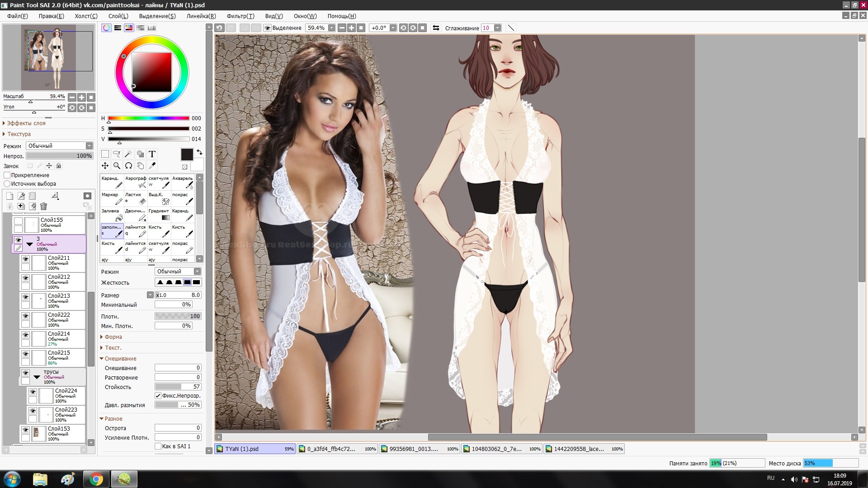Enable the Прикрепление checkbox
The height and width of the screenshot is (488, 868).
(x=7, y=175)
